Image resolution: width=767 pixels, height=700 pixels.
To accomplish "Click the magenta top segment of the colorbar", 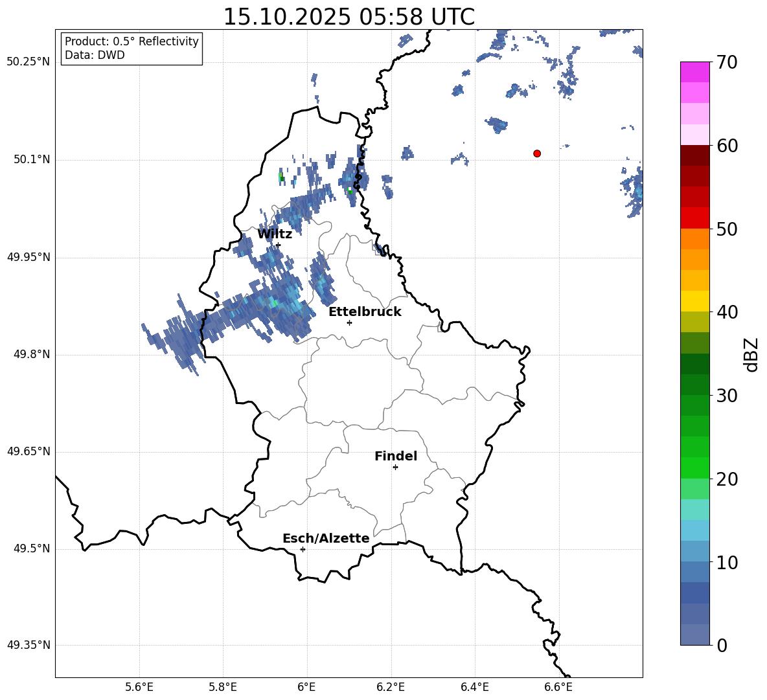I will (x=694, y=72).
